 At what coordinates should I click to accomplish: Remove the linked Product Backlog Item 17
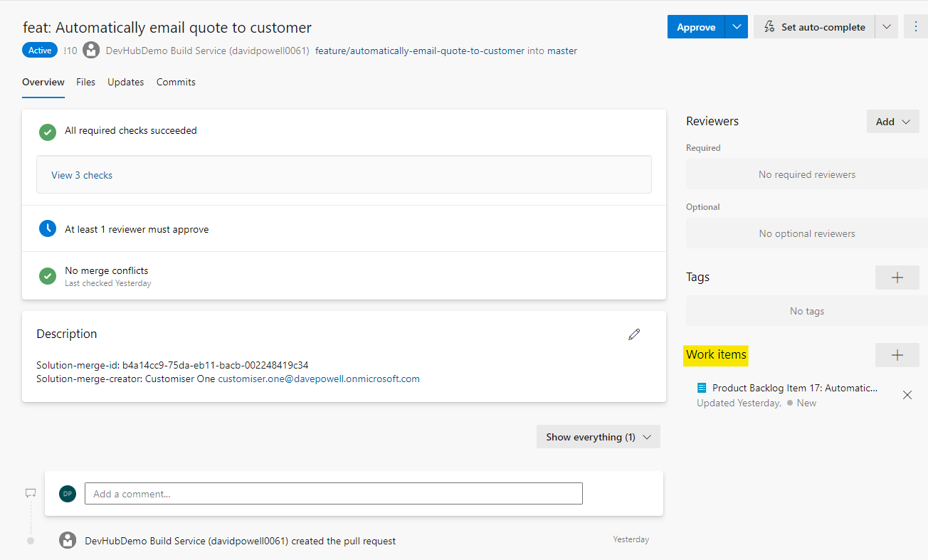907,395
